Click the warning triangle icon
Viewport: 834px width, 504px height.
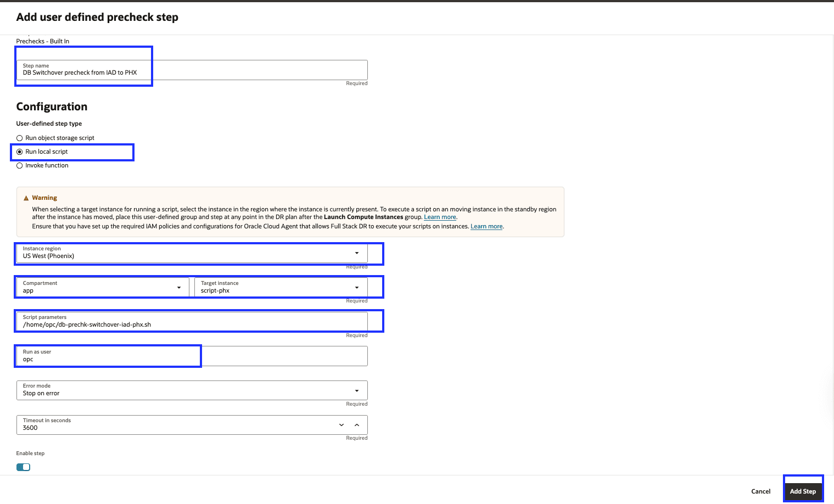point(26,197)
